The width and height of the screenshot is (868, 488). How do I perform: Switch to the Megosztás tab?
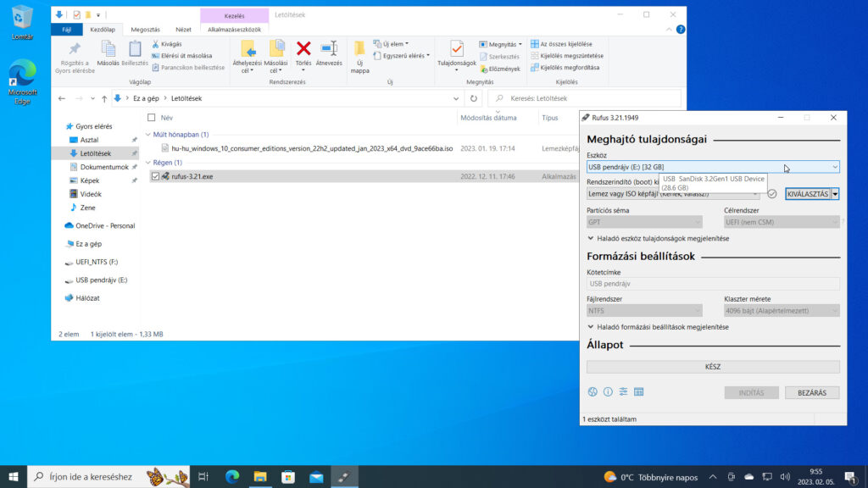click(x=146, y=30)
